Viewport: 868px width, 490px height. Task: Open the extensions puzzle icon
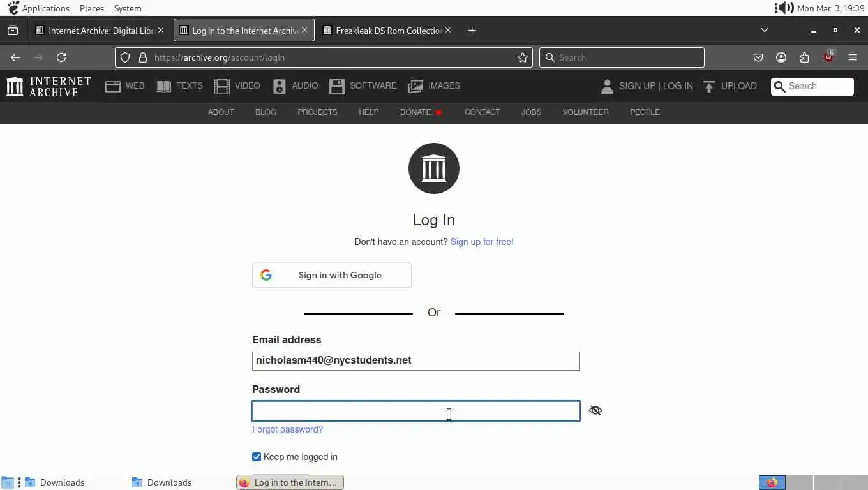point(804,57)
